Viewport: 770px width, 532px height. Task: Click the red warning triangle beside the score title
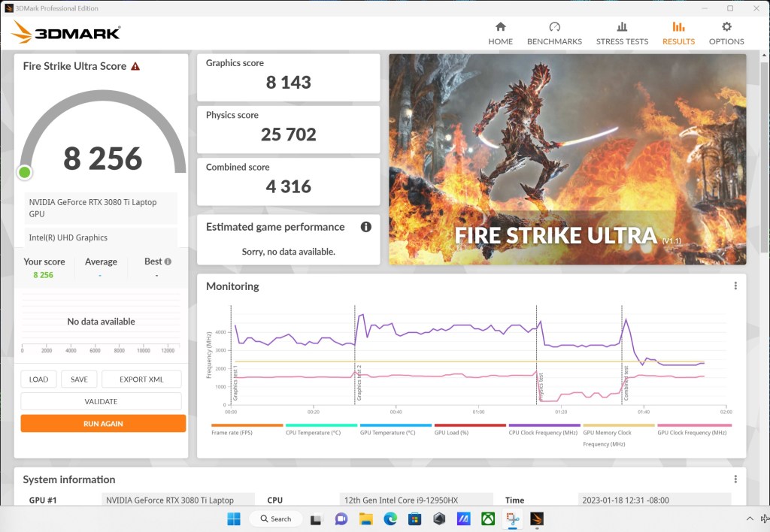tap(135, 66)
